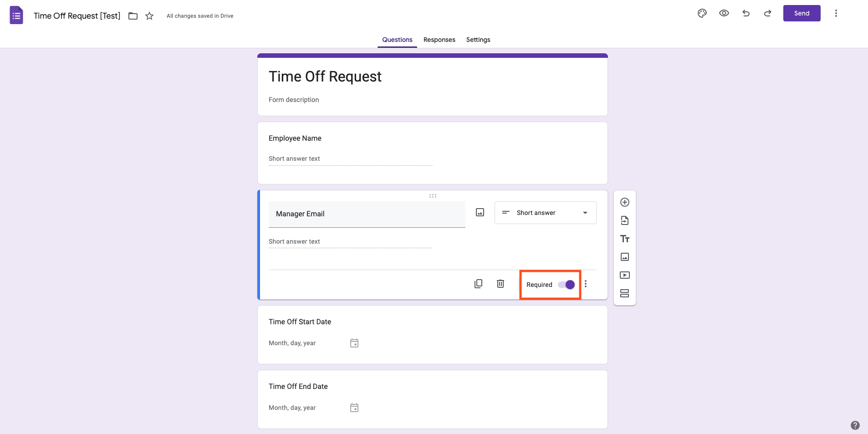This screenshot has width=868, height=434.
Task: Delete the Manager Email question
Action: 500,284
